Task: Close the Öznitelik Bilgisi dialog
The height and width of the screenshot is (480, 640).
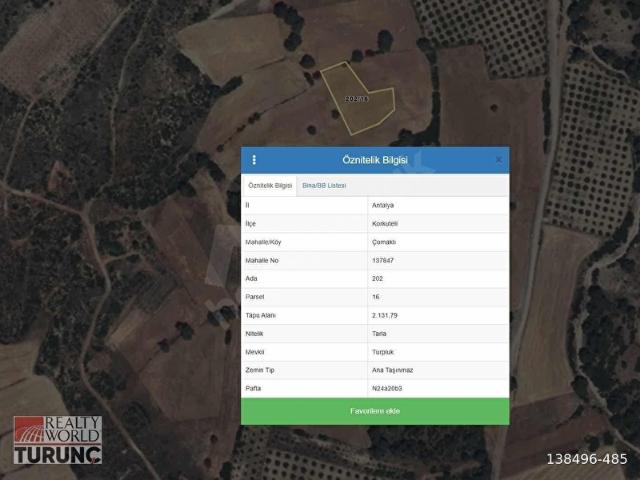Action: click(499, 160)
